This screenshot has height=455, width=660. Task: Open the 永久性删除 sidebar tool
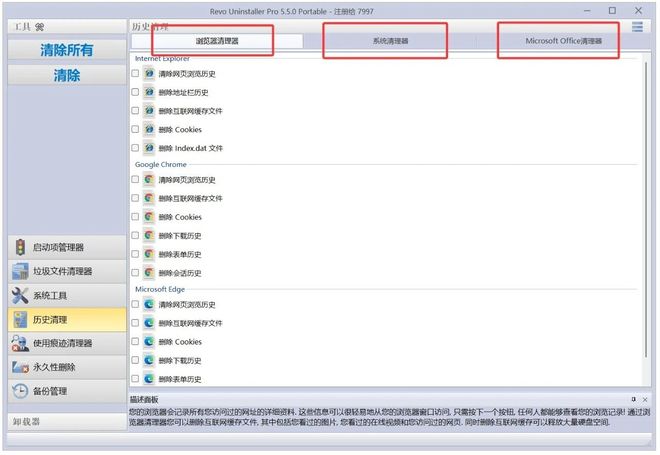click(x=67, y=367)
